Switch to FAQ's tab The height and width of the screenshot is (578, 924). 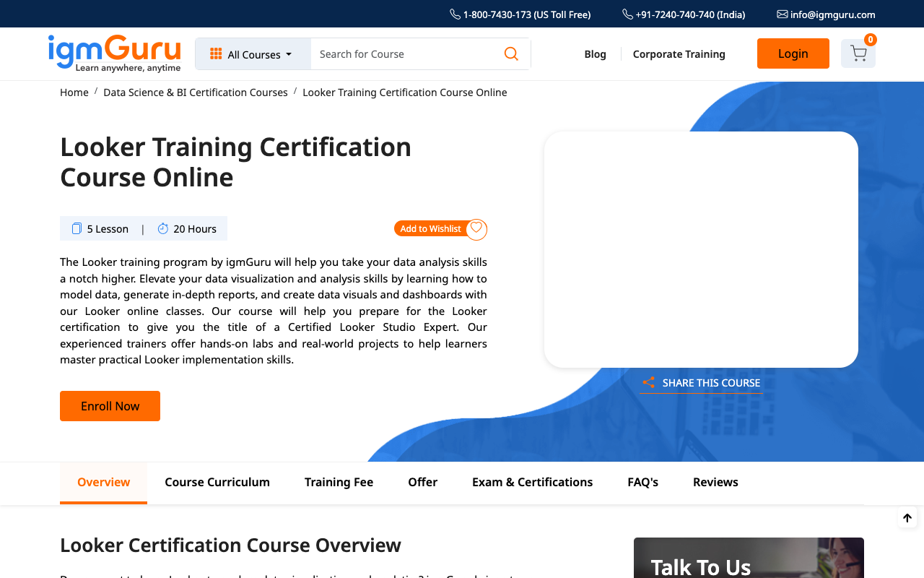coord(643,483)
